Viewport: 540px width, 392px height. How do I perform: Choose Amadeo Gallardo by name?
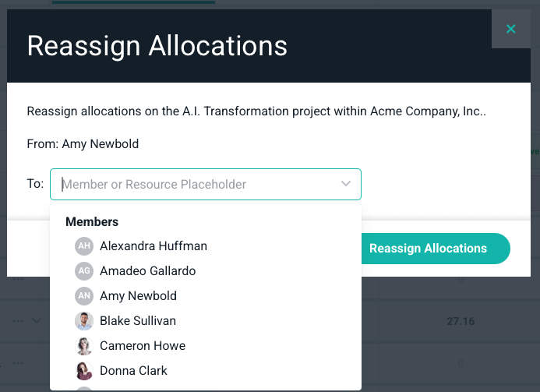point(148,271)
